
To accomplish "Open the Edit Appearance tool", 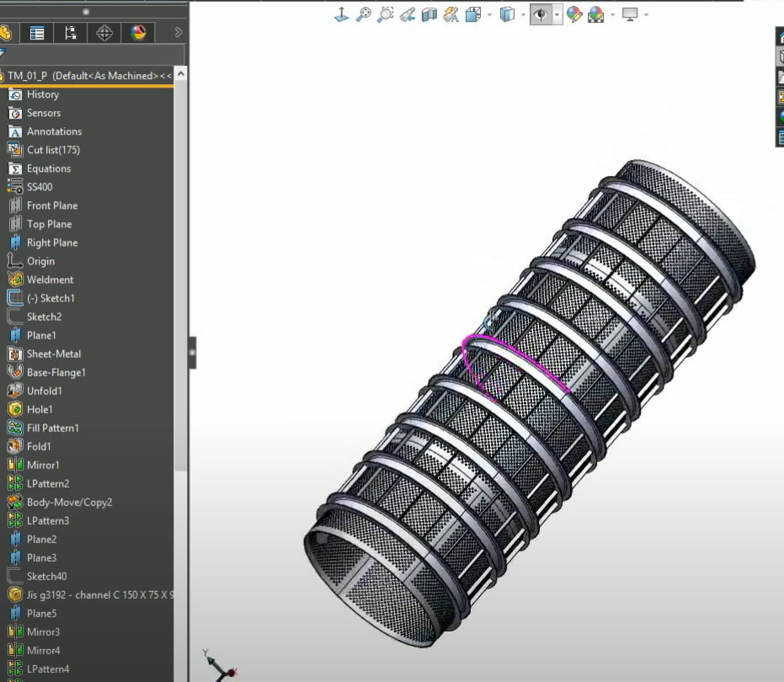I will [574, 14].
